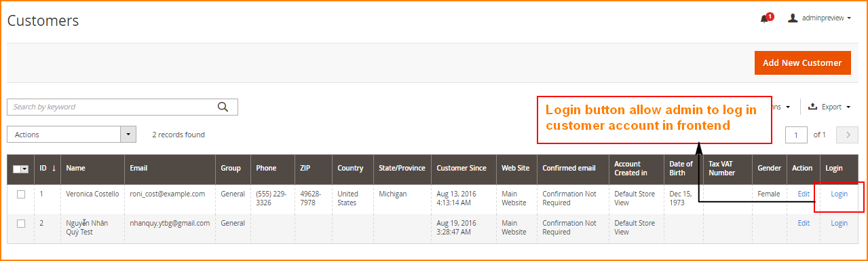
Task: Login as Nguyễn Nhân Quý Test
Action: [839, 223]
